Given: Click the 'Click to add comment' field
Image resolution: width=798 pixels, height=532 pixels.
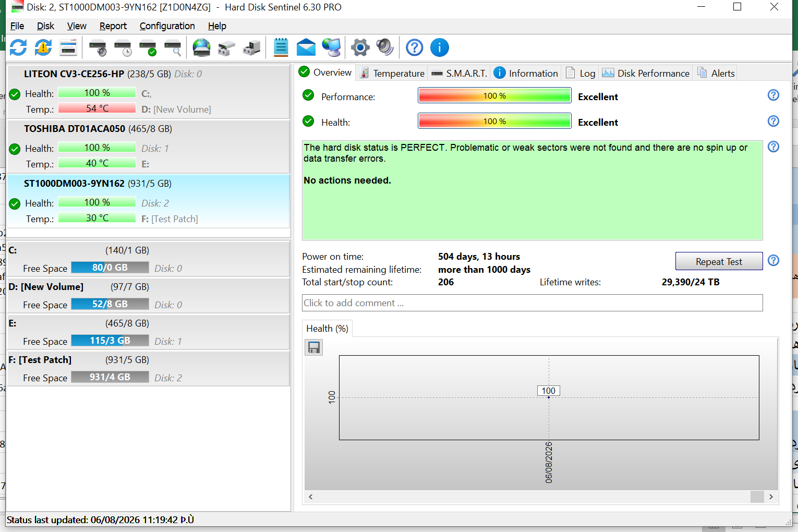Looking at the screenshot, I should tap(533, 303).
